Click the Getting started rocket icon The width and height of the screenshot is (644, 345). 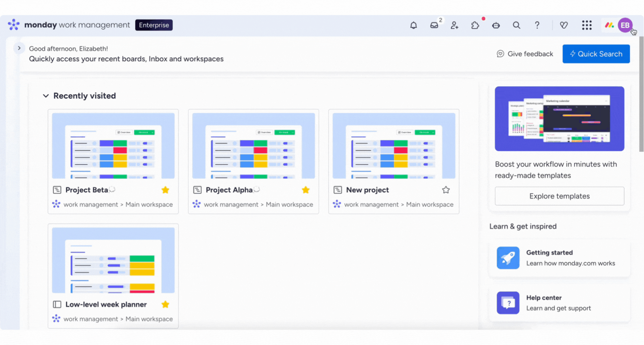(x=508, y=258)
